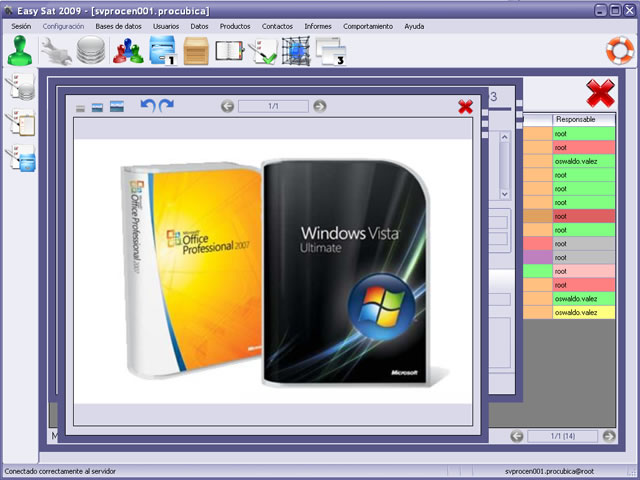Viewport: 640px width, 480px height.
Task: Click the sidebar checklist database icon
Action: (20, 87)
